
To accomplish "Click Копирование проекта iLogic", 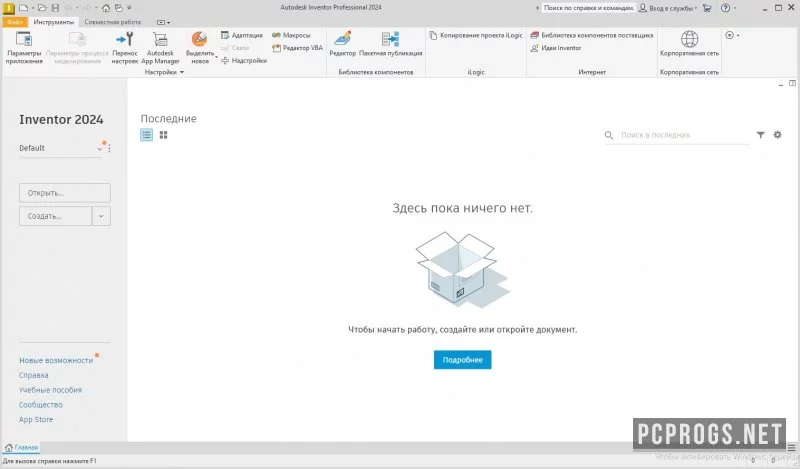I will point(476,35).
